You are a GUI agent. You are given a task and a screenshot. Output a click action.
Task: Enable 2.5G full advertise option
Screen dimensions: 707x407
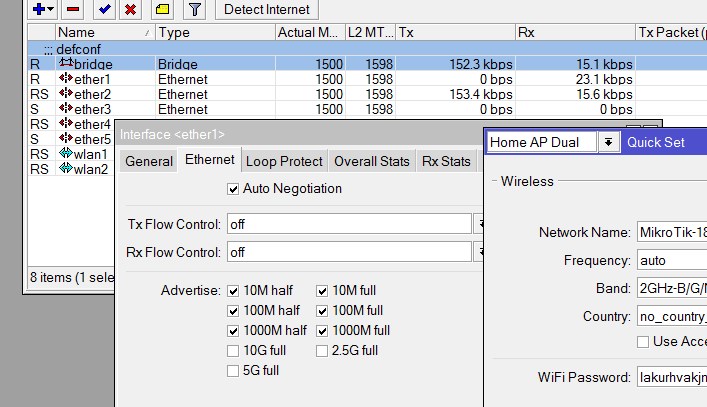pos(322,351)
